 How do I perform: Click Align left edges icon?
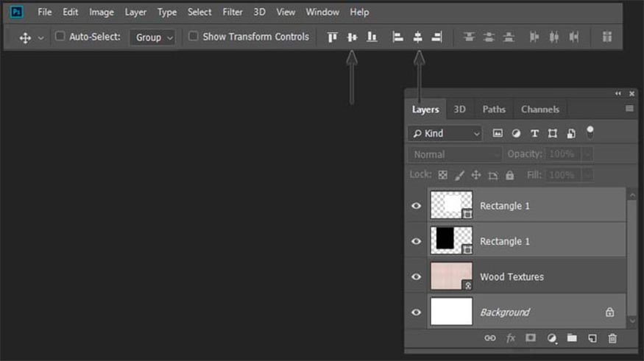(397, 37)
